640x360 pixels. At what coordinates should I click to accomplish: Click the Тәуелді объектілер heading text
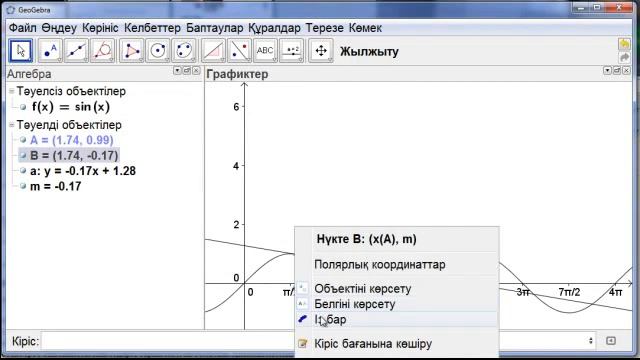(69, 125)
